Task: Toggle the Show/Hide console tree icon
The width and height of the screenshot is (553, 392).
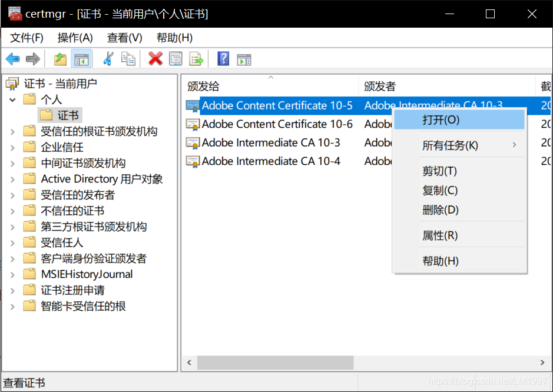Action: tap(81, 59)
